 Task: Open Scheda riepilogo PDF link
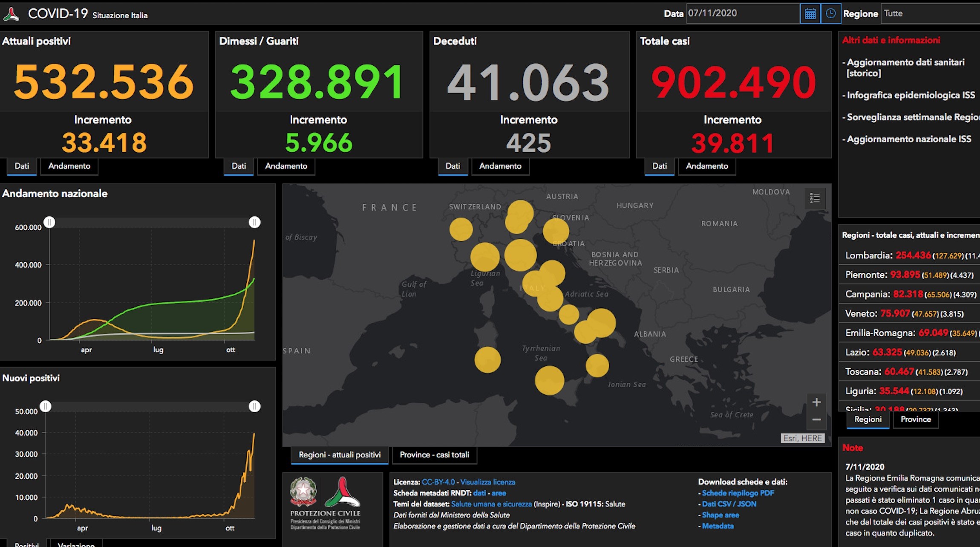738,493
